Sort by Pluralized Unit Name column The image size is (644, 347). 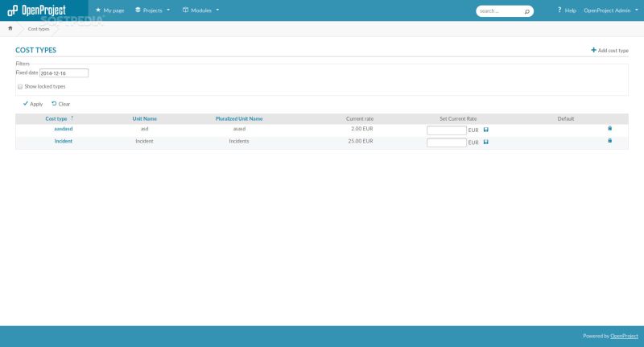click(239, 118)
